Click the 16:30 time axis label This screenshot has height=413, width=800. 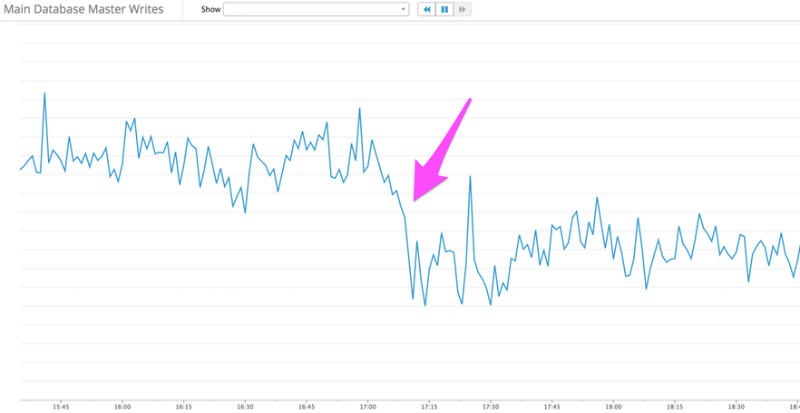click(245, 407)
